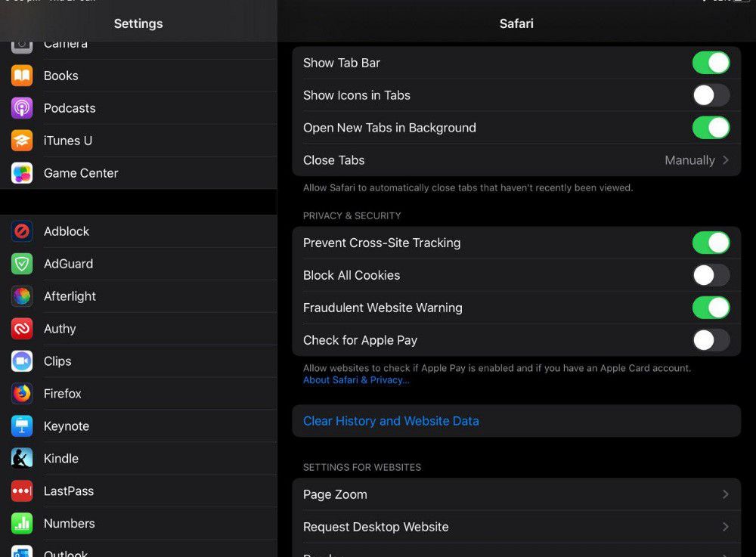Select Keynote in the settings list
The image size is (756, 557).
[x=67, y=426]
